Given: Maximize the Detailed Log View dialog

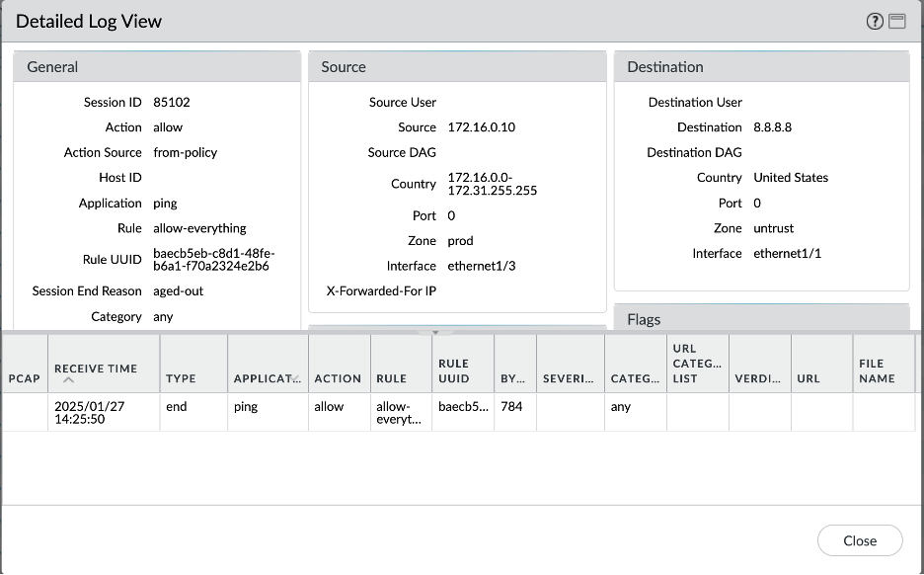Looking at the screenshot, I should click(x=897, y=22).
